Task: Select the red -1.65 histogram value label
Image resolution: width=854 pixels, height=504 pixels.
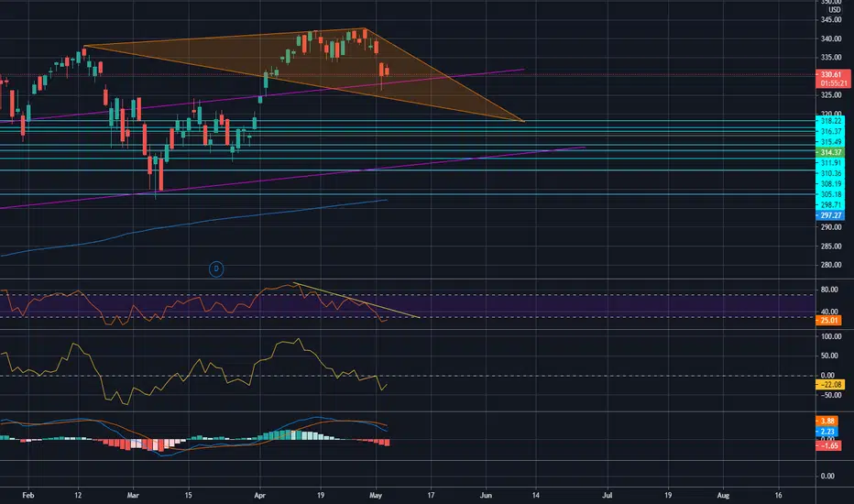Action: pos(827,445)
